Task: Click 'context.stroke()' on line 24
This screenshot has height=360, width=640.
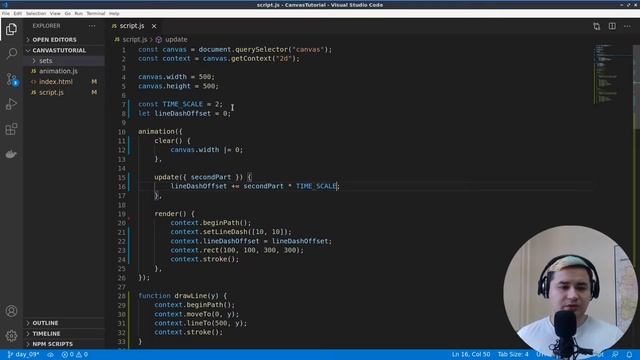Action: pyautogui.click(x=204, y=259)
